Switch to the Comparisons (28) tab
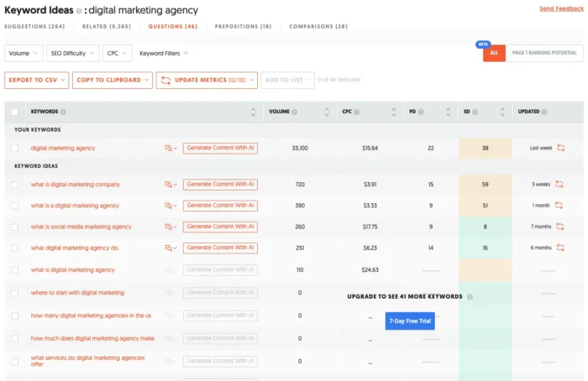Image resolution: width=588 pixels, height=381 pixels. (x=318, y=27)
